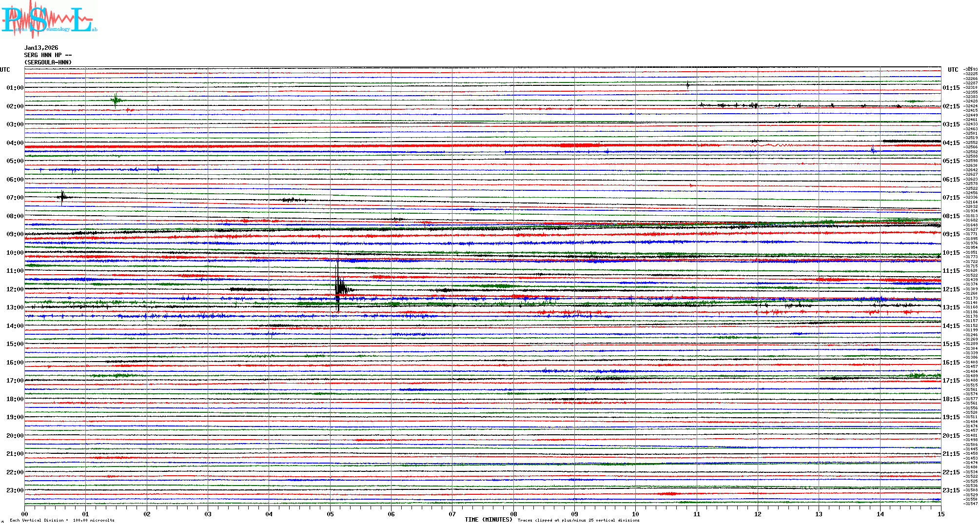The width and height of the screenshot is (980, 527).
Task: Click the 01:00 hour label on left
Action: (x=15, y=88)
